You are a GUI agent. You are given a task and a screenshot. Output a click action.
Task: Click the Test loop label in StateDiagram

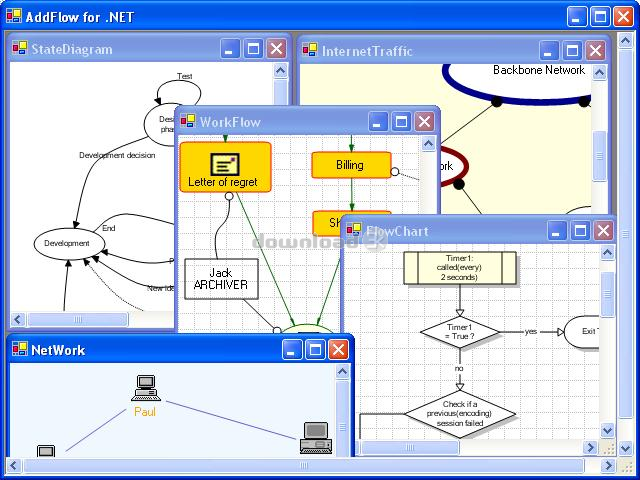(x=184, y=76)
